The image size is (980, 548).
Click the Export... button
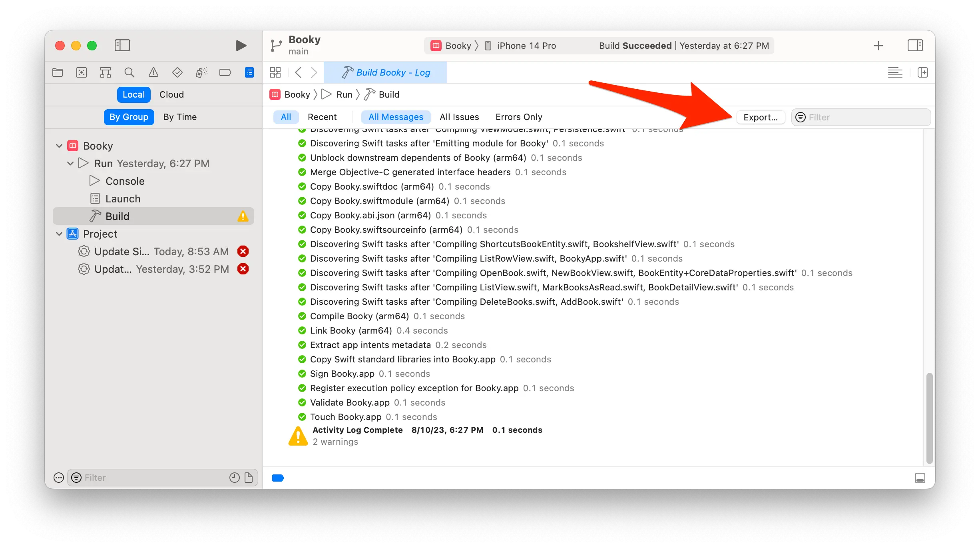(x=761, y=117)
